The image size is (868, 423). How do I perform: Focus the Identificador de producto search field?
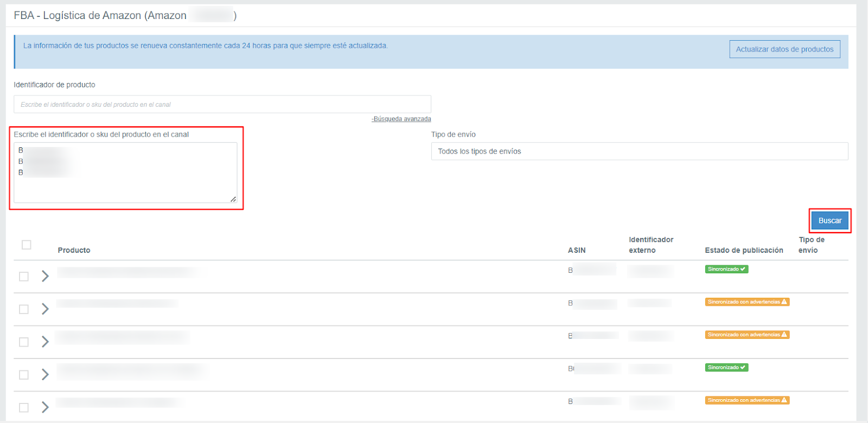click(222, 104)
